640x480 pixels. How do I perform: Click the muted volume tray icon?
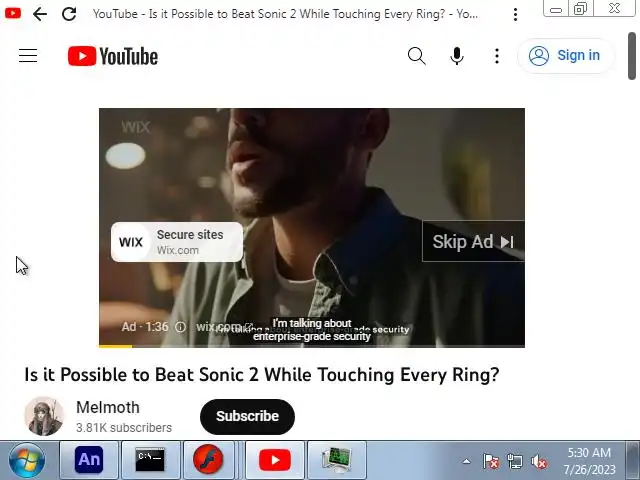click(x=539, y=462)
